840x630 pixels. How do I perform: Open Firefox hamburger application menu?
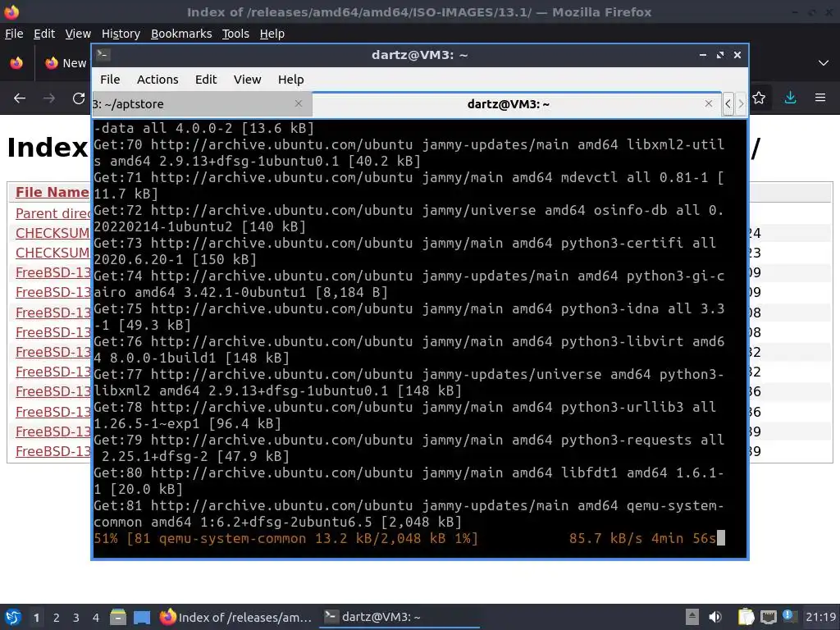coord(820,98)
